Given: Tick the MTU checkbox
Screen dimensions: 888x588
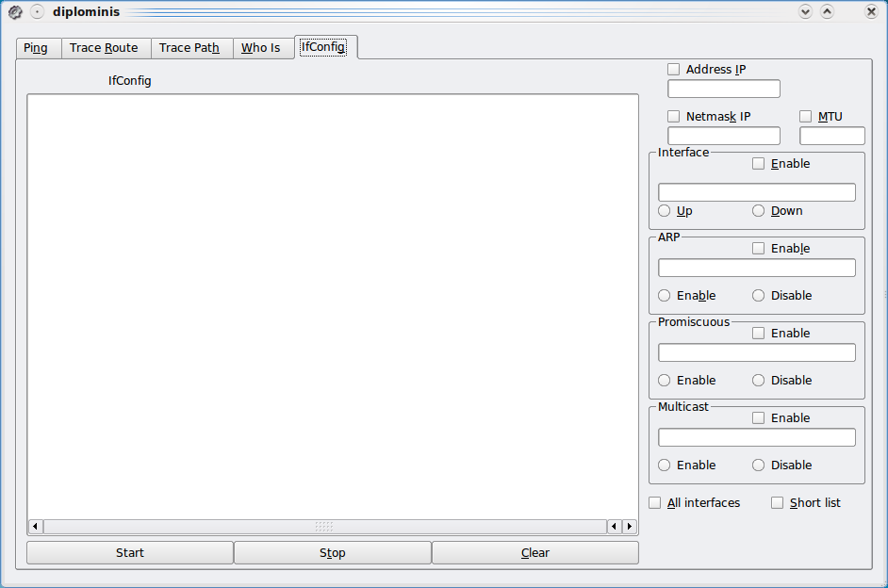Looking at the screenshot, I should pos(806,117).
